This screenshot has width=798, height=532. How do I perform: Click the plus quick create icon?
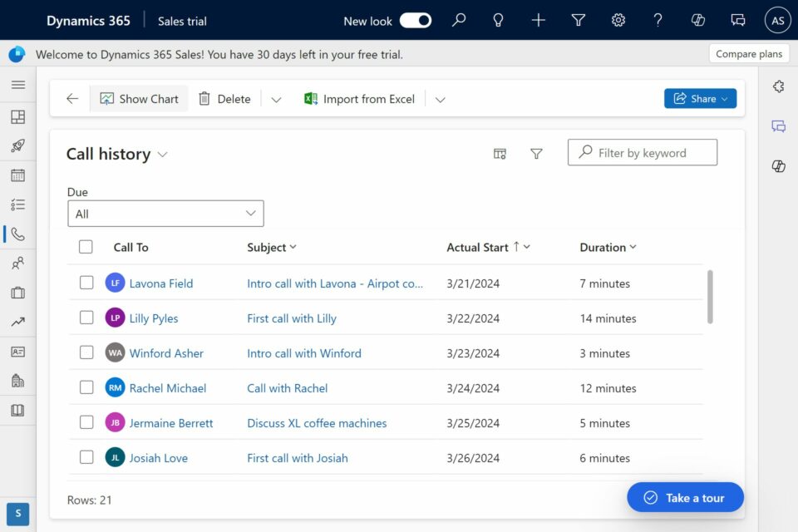click(x=539, y=21)
